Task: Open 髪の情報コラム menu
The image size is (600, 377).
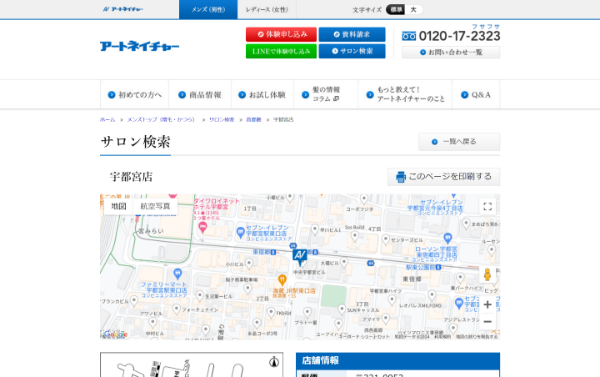Action: pyautogui.click(x=325, y=95)
